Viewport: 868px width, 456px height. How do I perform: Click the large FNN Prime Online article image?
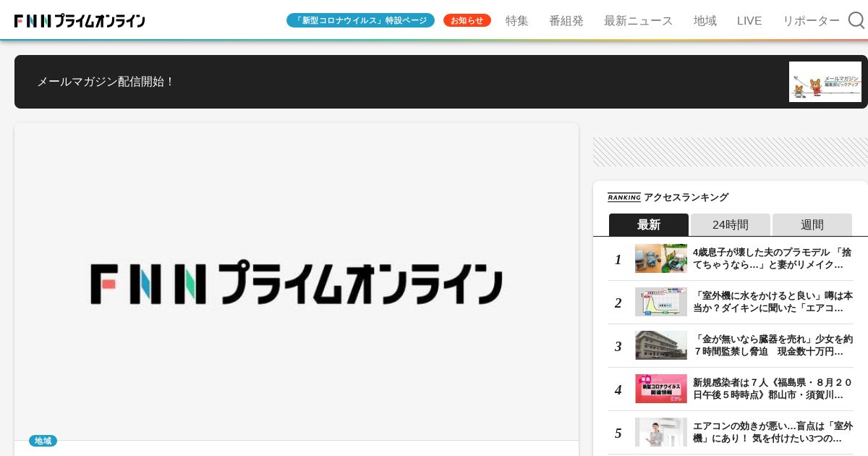(x=297, y=282)
